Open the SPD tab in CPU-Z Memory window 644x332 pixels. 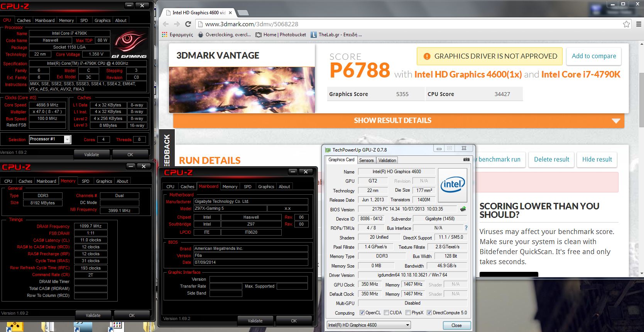click(86, 181)
